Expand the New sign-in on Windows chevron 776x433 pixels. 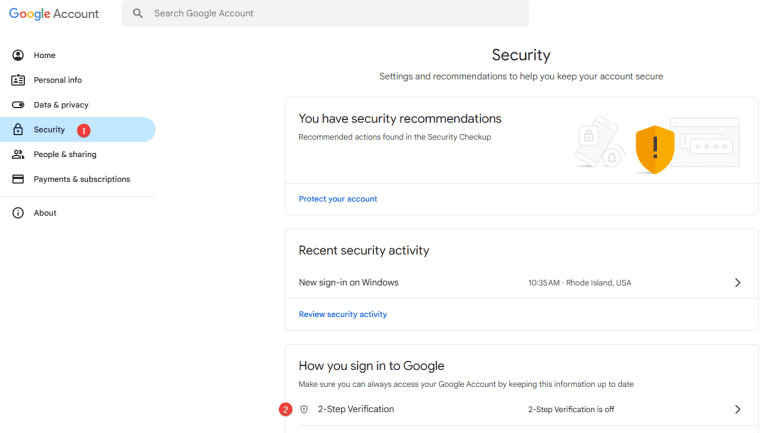coord(737,283)
